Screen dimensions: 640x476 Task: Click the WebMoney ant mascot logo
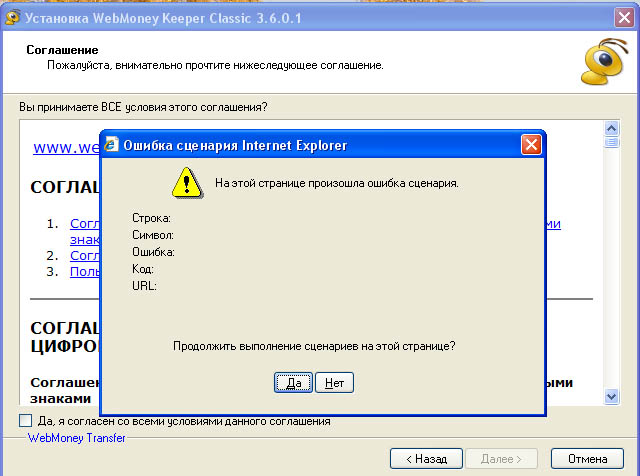pos(604,62)
